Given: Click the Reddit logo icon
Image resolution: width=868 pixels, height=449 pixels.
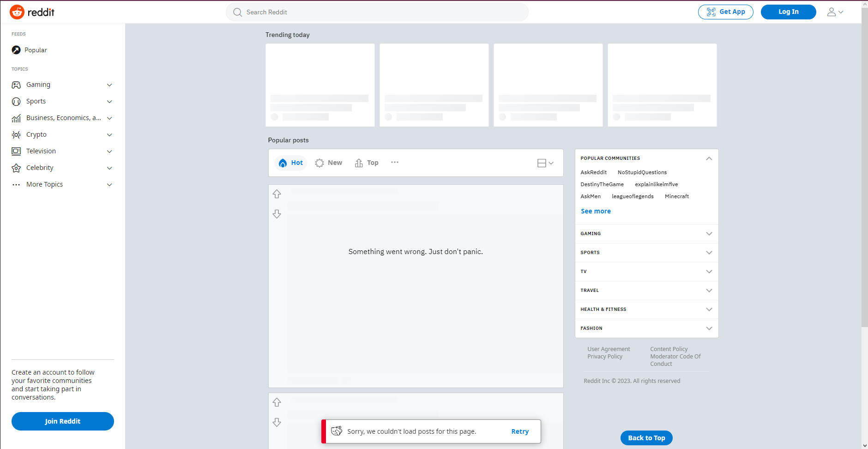Looking at the screenshot, I should (17, 12).
